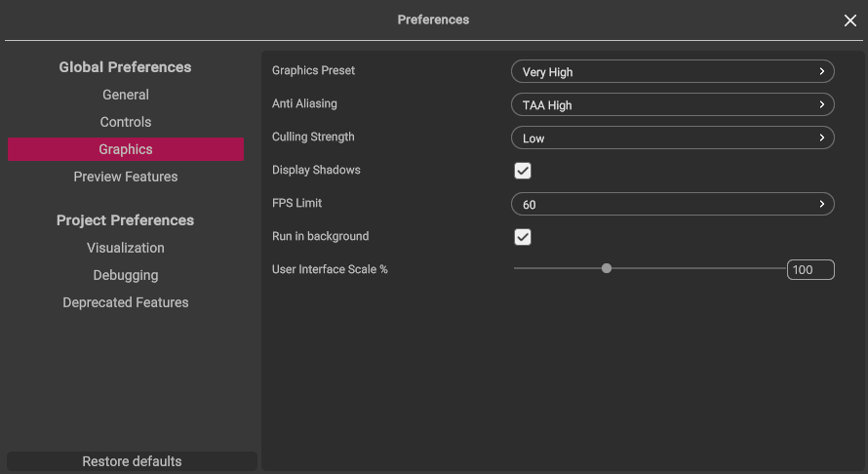Image resolution: width=868 pixels, height=474 pixels.
Task: Open the FPS Limit 60 dropdown
Action: [672, 205]
